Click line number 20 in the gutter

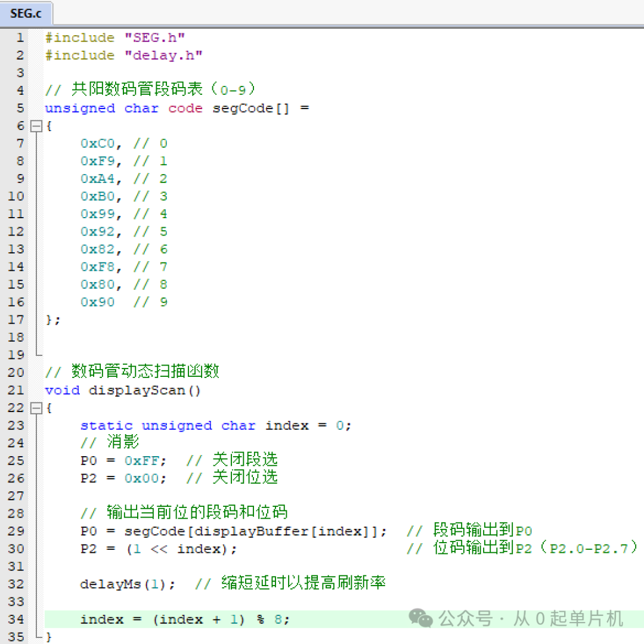click(16, 373)
